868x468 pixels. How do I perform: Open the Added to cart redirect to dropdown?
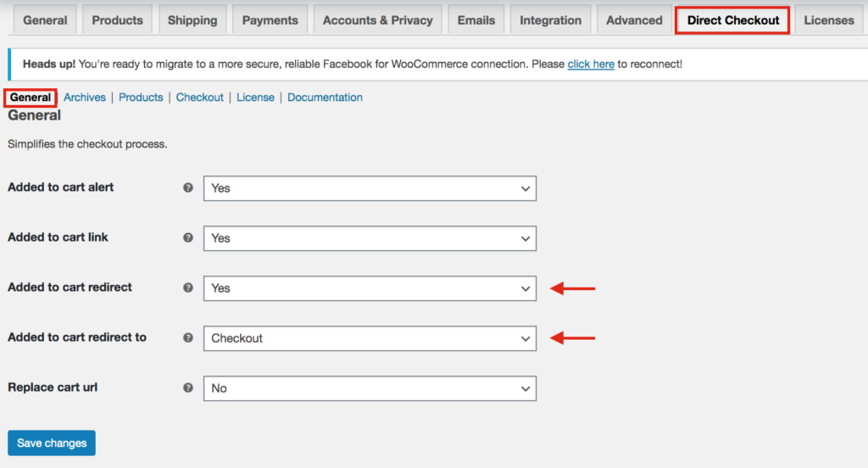370,338
